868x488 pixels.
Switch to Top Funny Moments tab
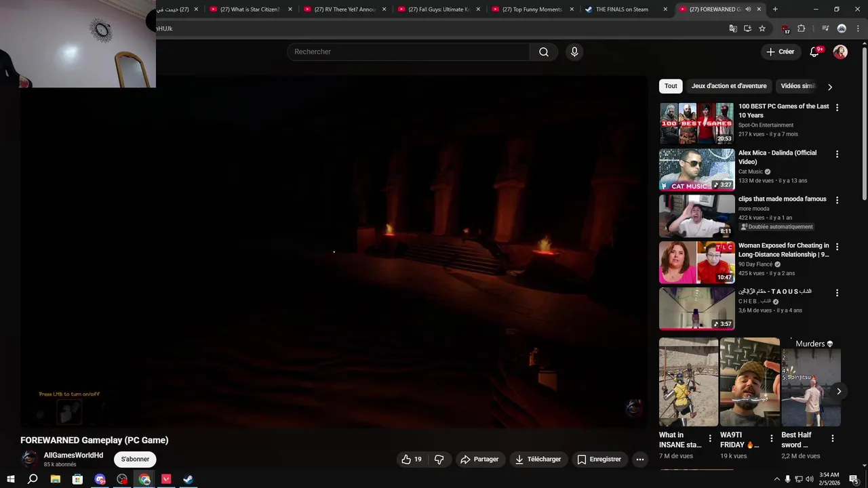(532, 9)
